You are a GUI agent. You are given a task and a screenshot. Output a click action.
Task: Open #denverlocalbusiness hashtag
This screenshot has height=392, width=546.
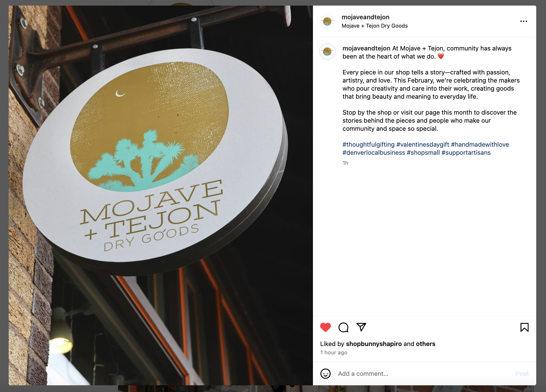click(373, 153)
